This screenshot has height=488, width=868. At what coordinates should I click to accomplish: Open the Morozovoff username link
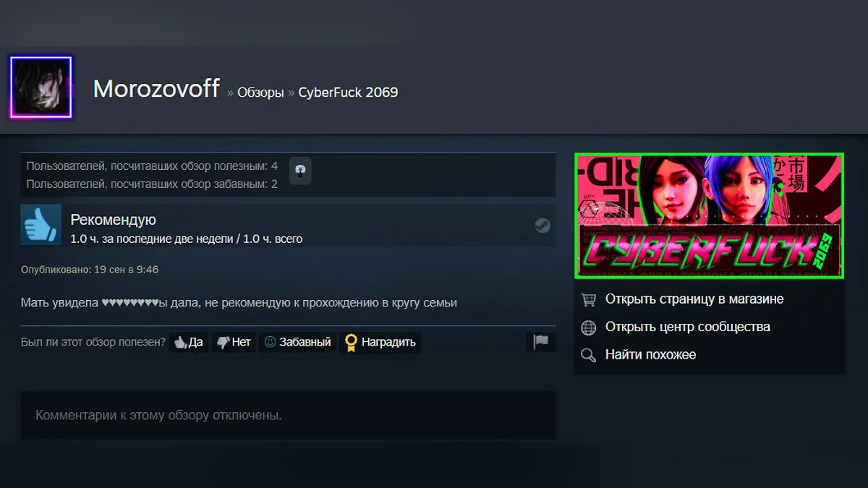click(x=156, y=89)
